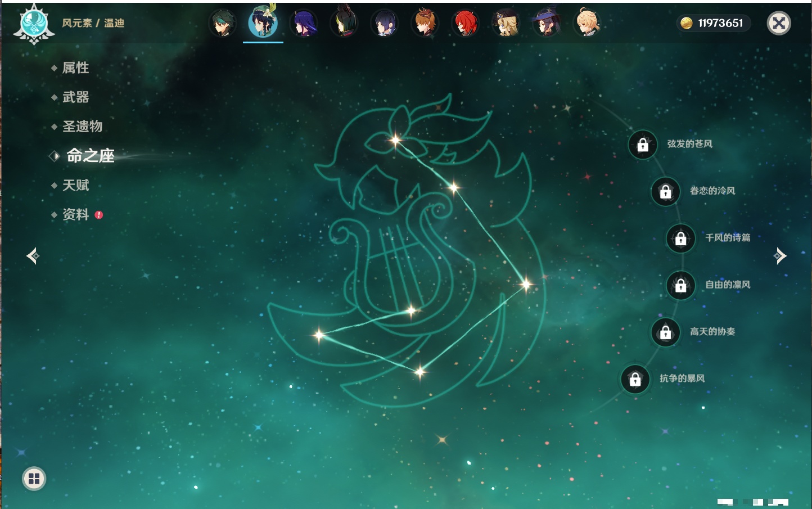
Task: Select the lock icon beside 千风的诗篇
Action: point(681,238)
